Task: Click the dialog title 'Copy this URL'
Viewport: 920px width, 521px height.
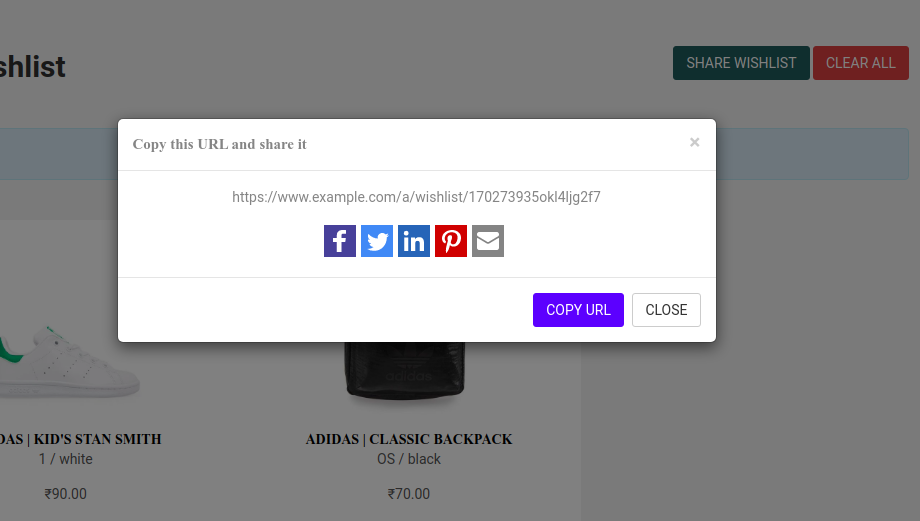Action: click(x=219, y=144)
